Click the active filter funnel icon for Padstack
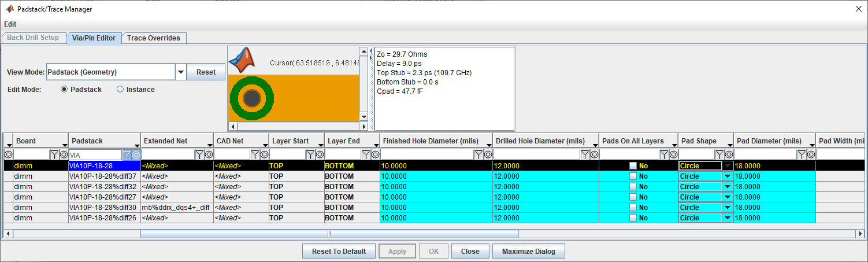 pyautogui.click(x=127, y=154)
